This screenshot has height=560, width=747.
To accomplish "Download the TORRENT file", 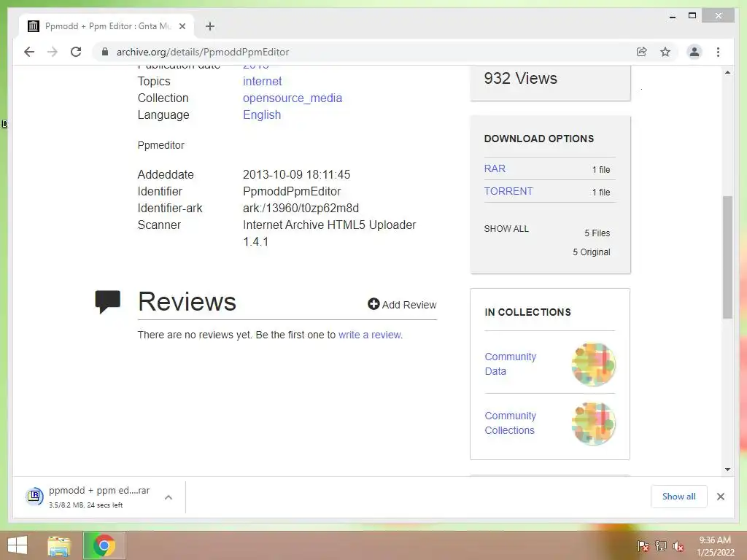I will [x=508, y=191].
